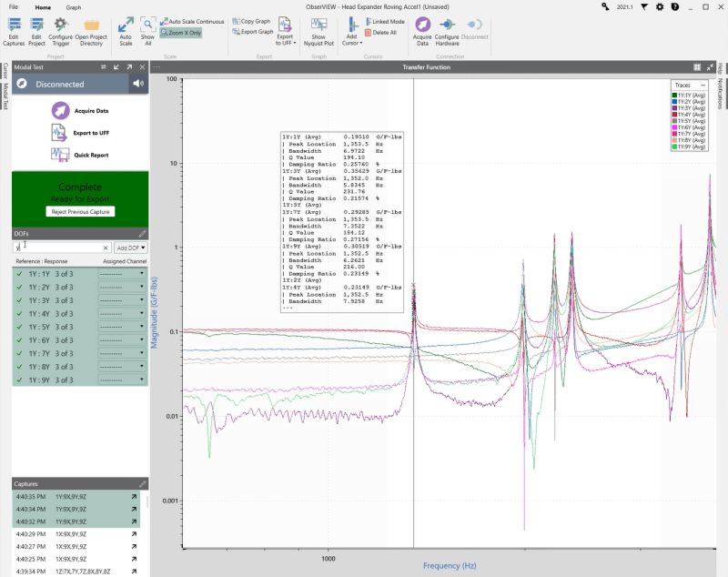
Task: Toggle the 1Y : 2Y DOF checkmark
Action: (19, 288)
